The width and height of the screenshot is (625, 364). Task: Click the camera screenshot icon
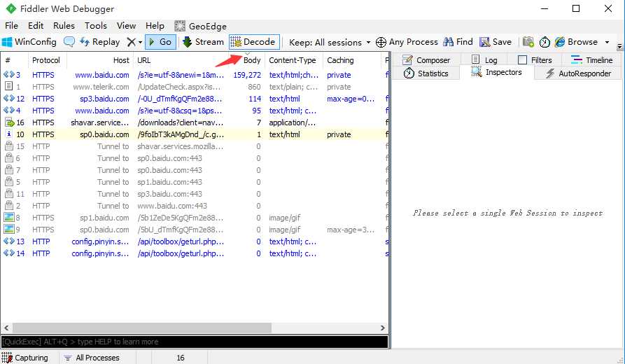pyautogui.click(x=528, y=42)
